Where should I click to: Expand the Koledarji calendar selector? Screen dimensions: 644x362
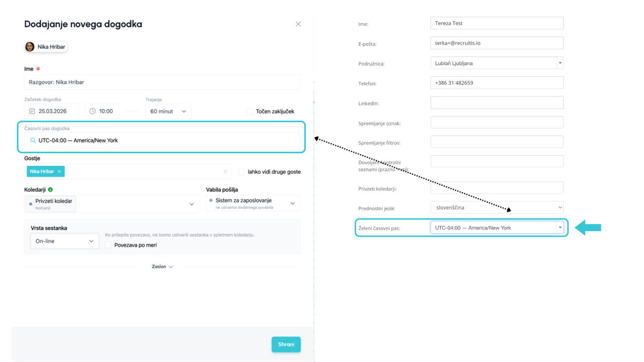click(x=192, y=204)
